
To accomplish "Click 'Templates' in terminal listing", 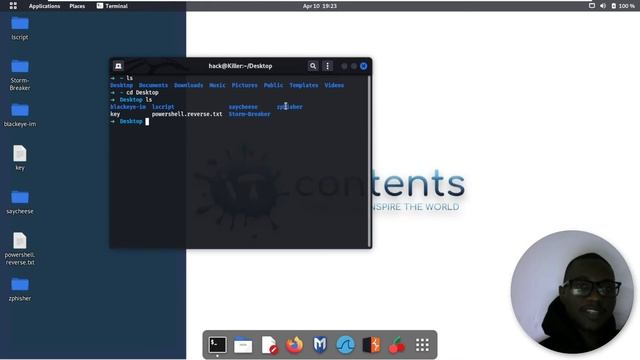I will pos(303,85).
